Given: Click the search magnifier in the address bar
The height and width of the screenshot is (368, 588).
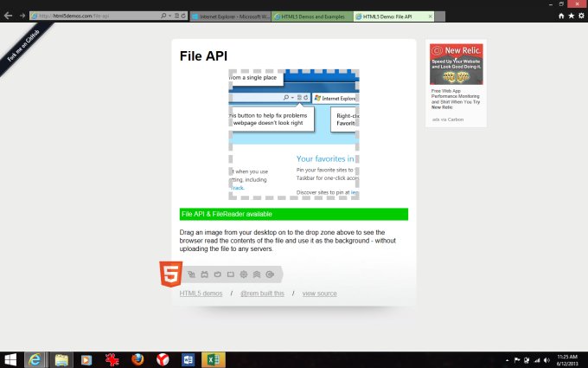Looking at the screenshot, I should 163,16.
